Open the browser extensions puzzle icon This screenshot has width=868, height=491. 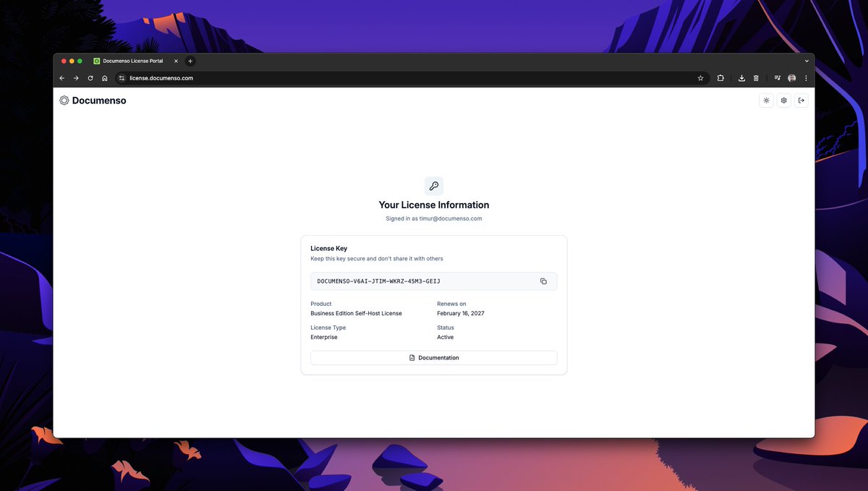[x=720, y=78]
